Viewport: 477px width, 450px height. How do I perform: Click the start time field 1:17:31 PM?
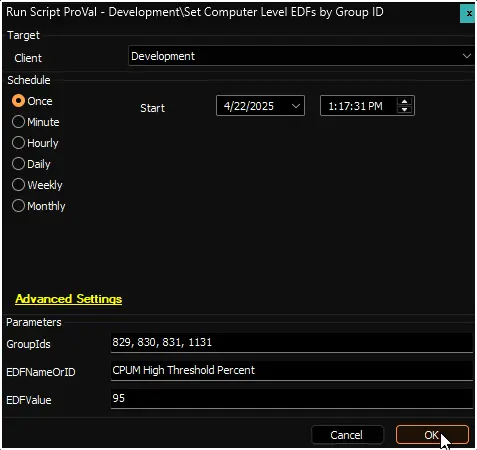[x=355, y=106]
